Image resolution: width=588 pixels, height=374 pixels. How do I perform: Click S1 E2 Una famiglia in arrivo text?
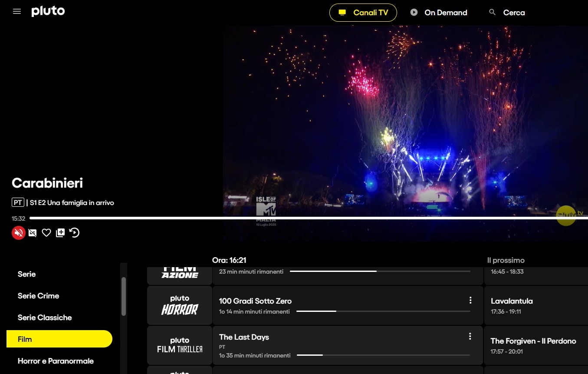point(72,202)
